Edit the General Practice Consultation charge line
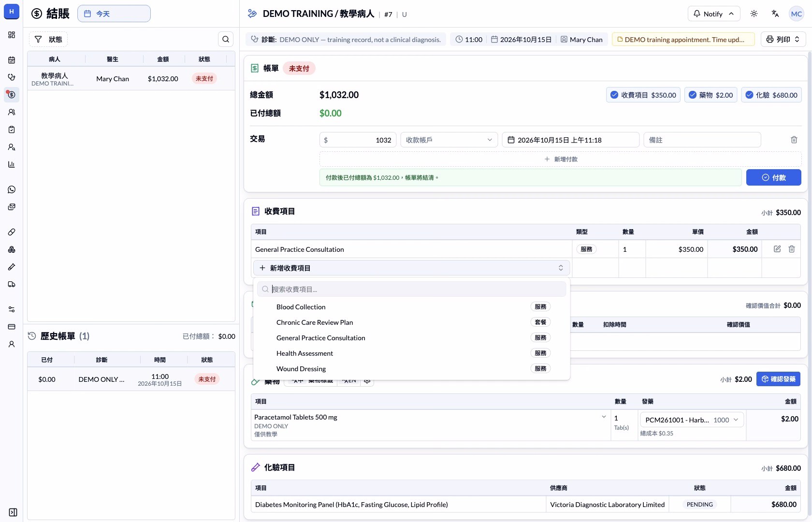The width and height of the screenshot is (812, 522). click(x=777, y=249)
